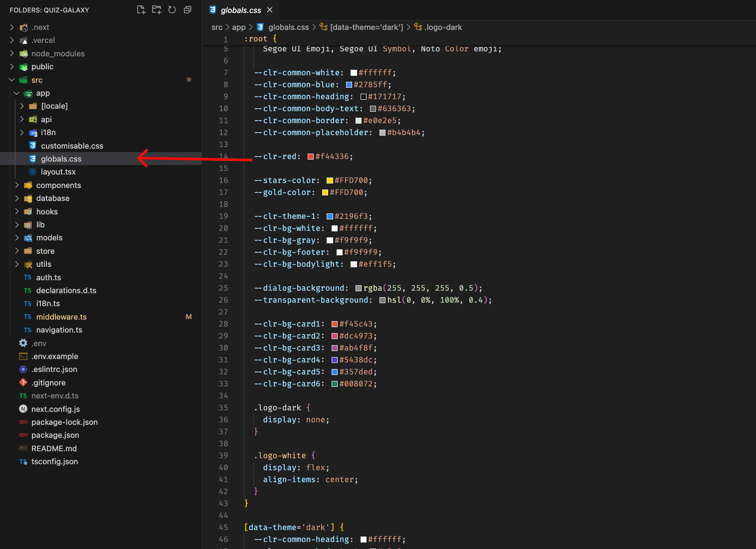The width and height of the screenshot is (756, 549).
Task: Open next-env.d.ts file
Action: pyautogui.click(x=55, y=396)
